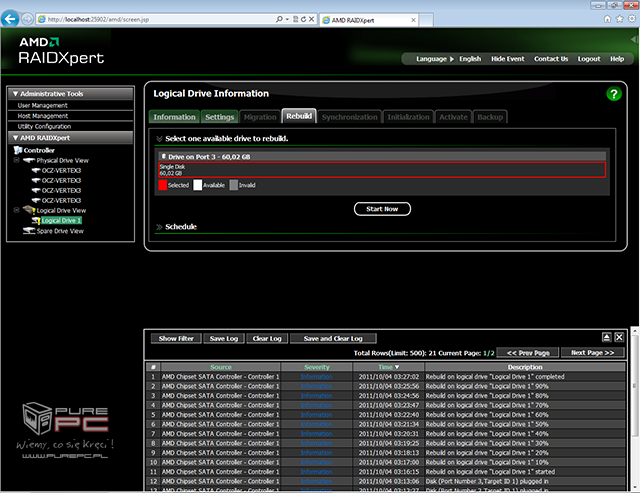Image resolution: width=640 pixels, height=493 pixels.
Task: Select Logical Drive 1 in tree
Action: pyautogui.click(x=61, y=220)
